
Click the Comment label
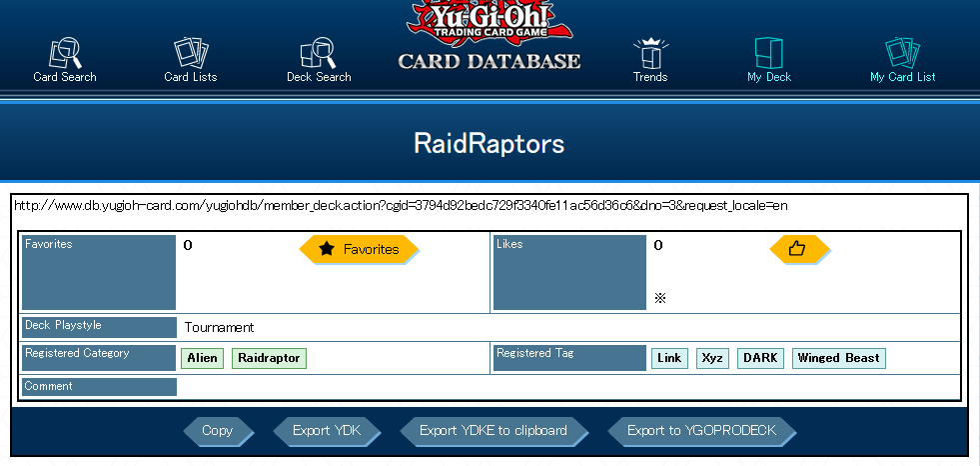99,387
